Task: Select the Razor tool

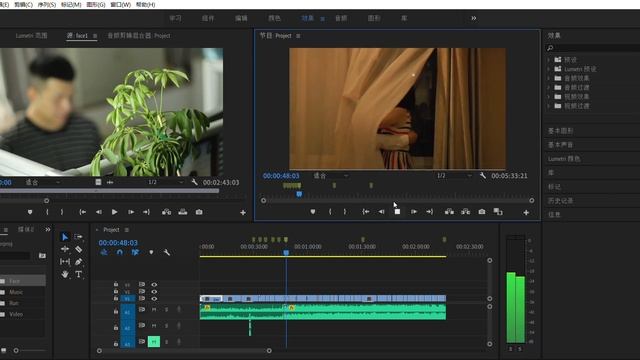Action: coord(78,249)
